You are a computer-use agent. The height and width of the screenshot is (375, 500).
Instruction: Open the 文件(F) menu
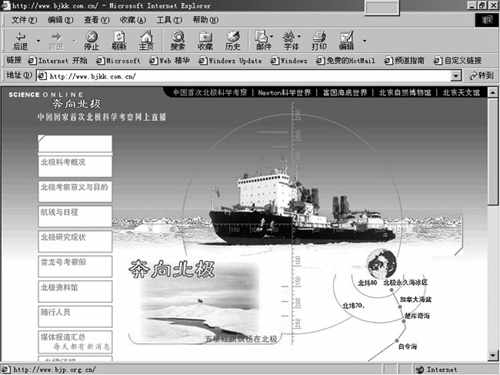click(24, 20)
